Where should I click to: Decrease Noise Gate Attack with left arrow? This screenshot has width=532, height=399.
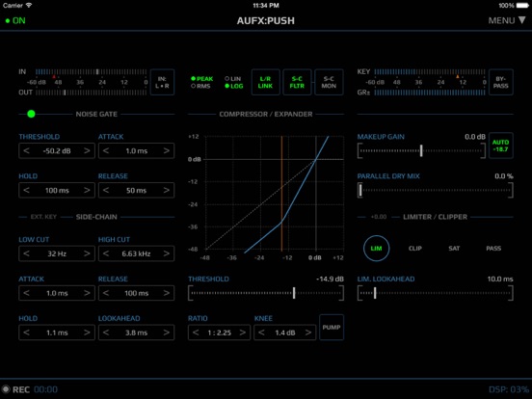(106, 150)
